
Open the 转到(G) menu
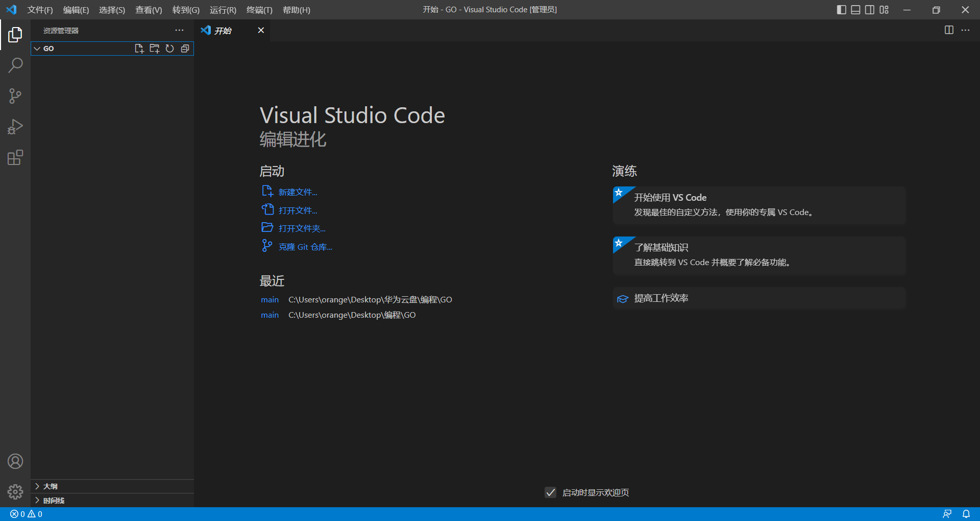186,10
